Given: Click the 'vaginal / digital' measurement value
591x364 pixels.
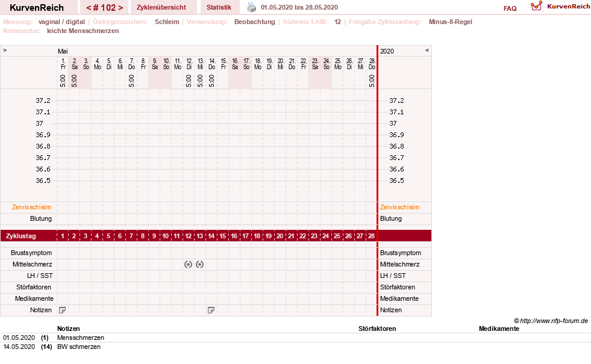Looking at the screenshot, I should 62,22.
